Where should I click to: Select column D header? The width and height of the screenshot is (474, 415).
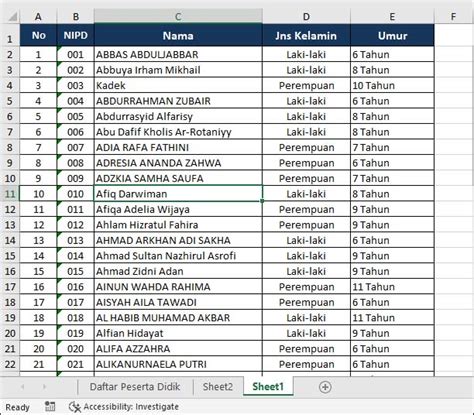click(306, 16)
